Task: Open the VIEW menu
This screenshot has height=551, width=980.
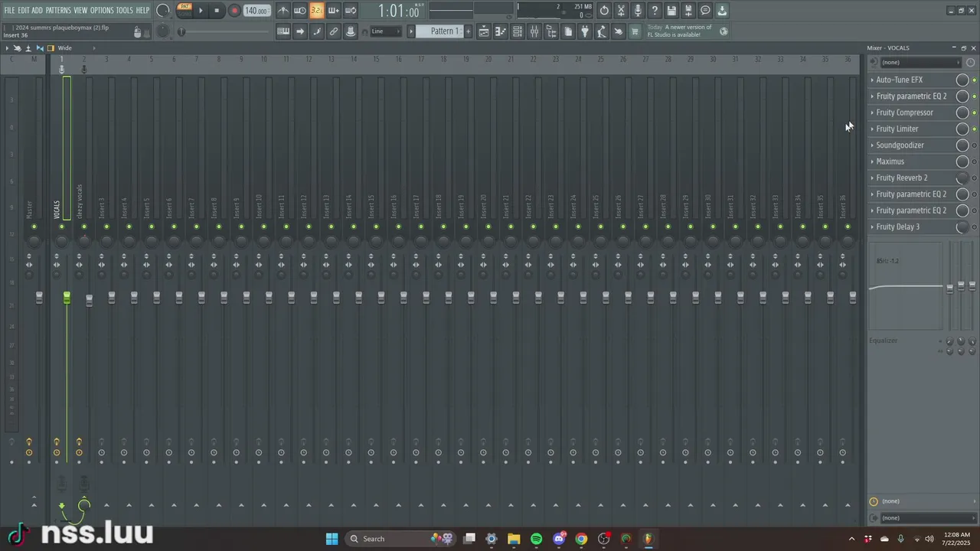Action: [x=80, y=11]
